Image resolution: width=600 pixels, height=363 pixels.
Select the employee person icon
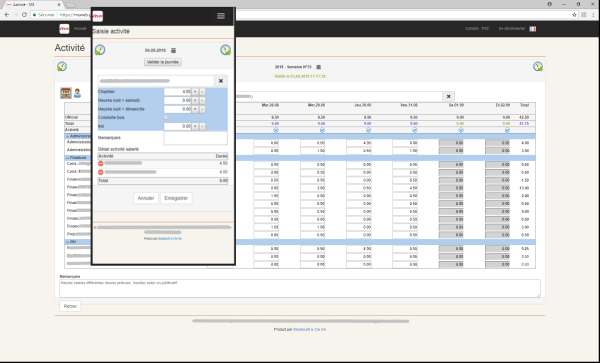pos(77,93)
